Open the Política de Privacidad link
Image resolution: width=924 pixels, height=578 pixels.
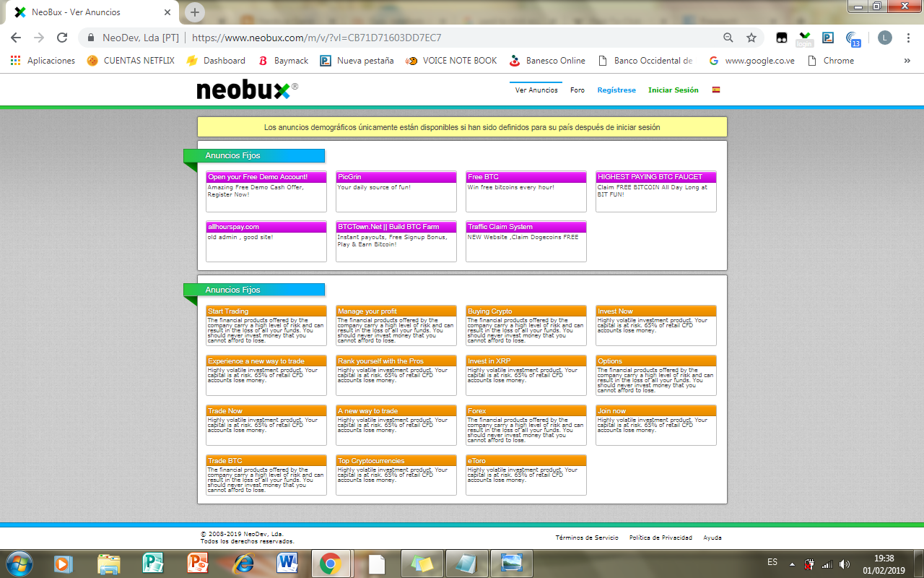(661, 538)
